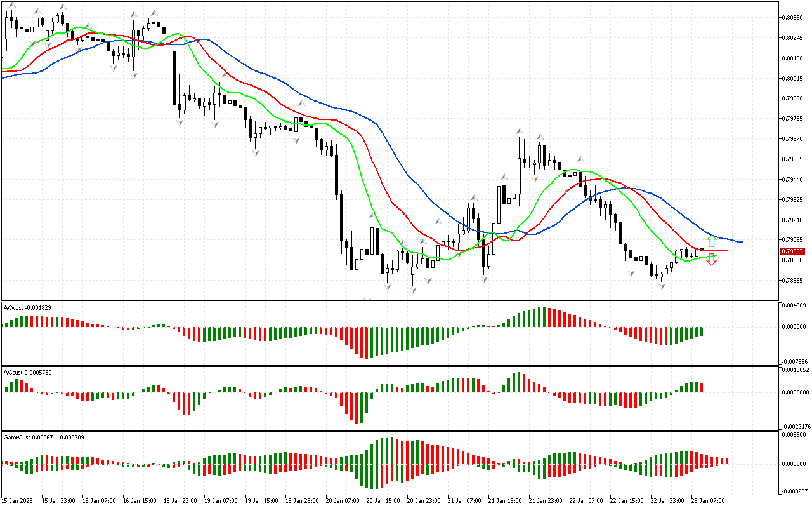
Task: Click the 0.003600 GatorCust scale label
Action: coord(795,435)
